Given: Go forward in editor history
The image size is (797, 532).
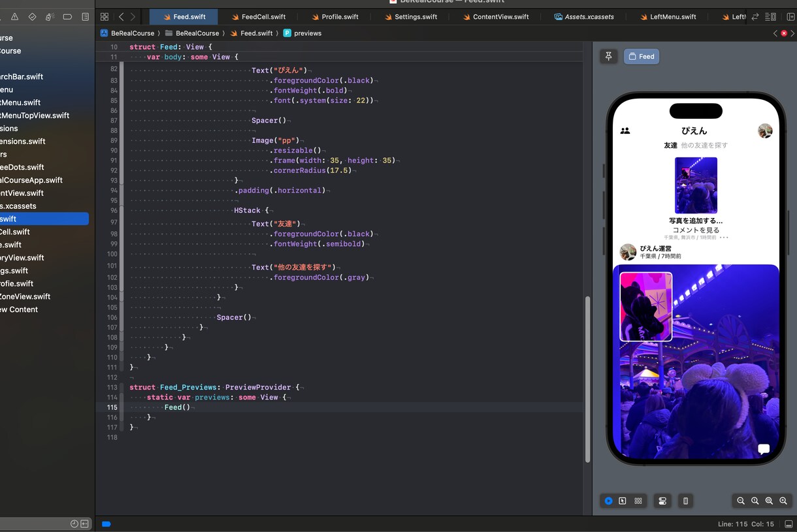Looking at the screenshot, I should click(x=133, y=17).
